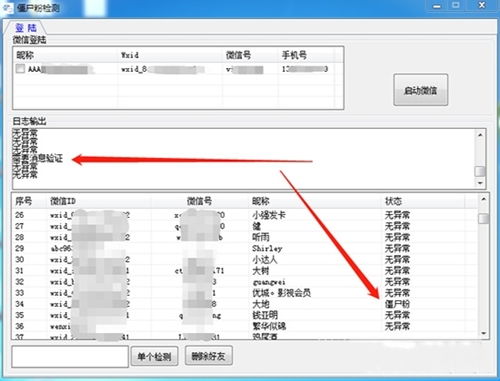The image size is (500, 381).
Task: Click the 启动微信 button
Action: [x=420, y=90]
